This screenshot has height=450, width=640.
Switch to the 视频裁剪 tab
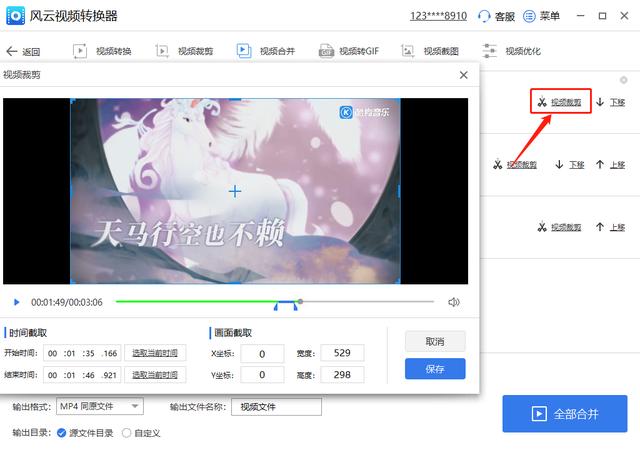click(x=162, y=51)
